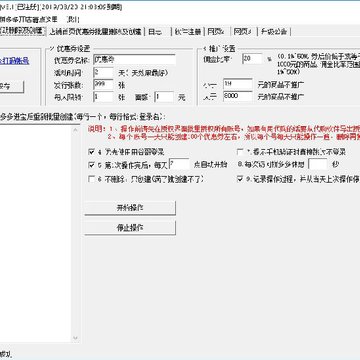Enable option 6 不删除,只创建 checkbox
The height and width of the screenshot is (360, 360).
[91, 179]
